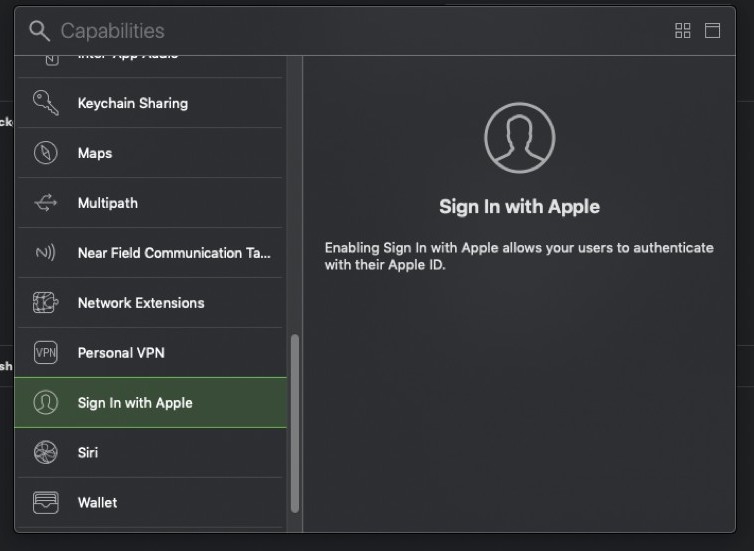Click the search magnifying glass icon
The height and width of the screenshot is (551, 754).
click(39, 31)
